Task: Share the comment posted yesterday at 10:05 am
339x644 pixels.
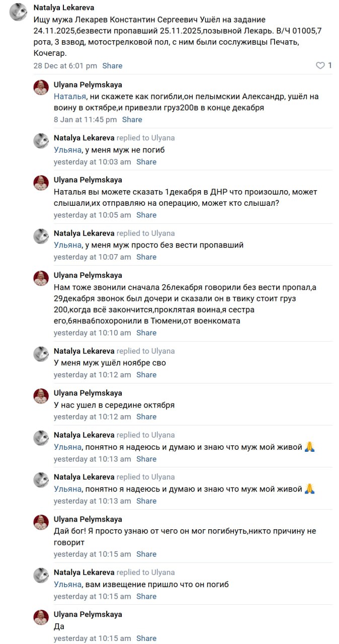Action: coord(146,215)
